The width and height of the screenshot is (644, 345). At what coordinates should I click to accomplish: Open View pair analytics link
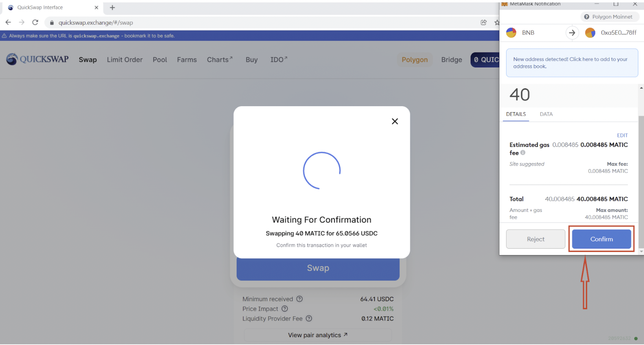[x=318, y=335]
